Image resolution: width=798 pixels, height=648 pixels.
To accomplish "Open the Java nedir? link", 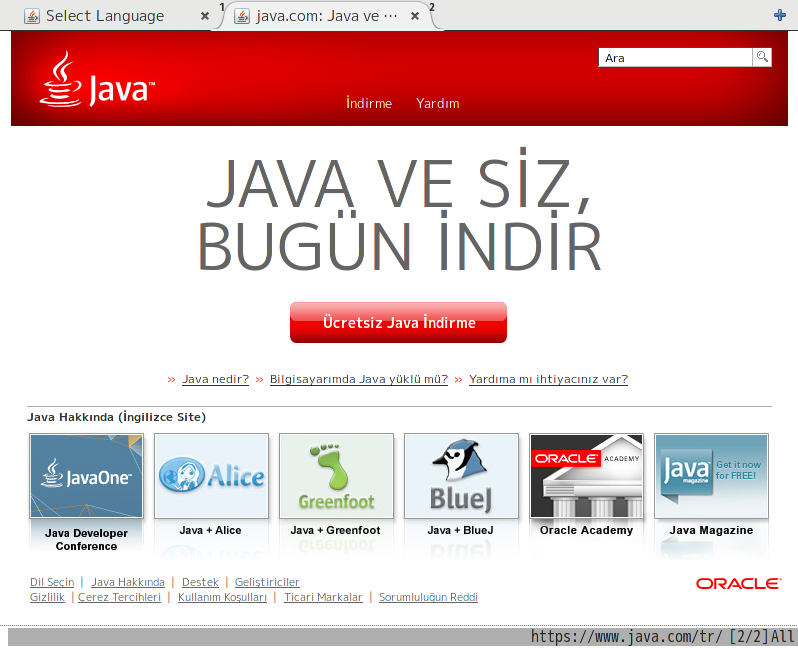I will coord(216,379).
